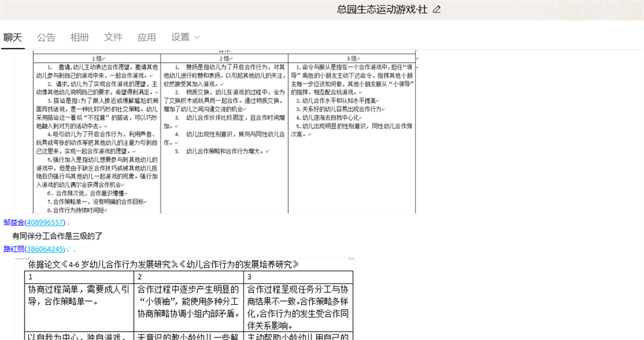Click the message 有同伴分工合作是三级的了
644x340 pixels.
[57, 236]
